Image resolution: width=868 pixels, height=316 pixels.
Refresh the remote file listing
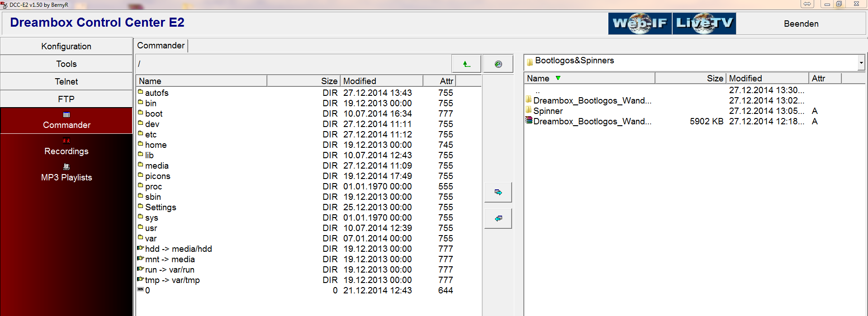click(498, 64)
